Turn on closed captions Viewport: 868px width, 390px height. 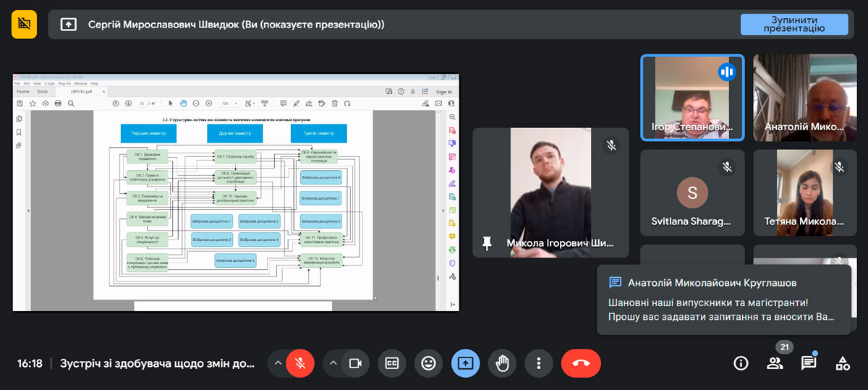click(392, 363)
